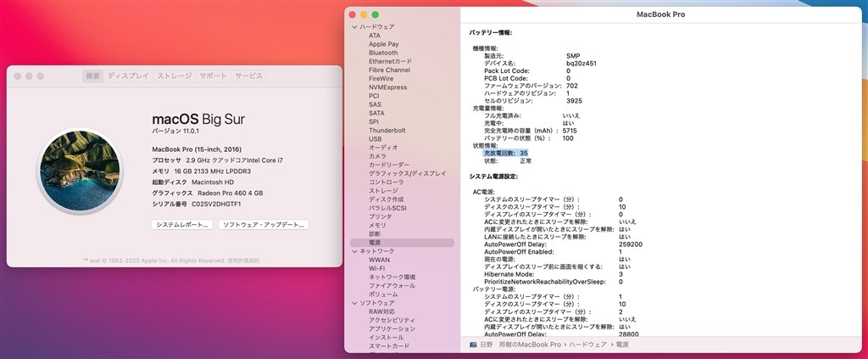Click the highlighted 充放電回数: 35 row
Screen dimensions: 868x359
[505, 153]
